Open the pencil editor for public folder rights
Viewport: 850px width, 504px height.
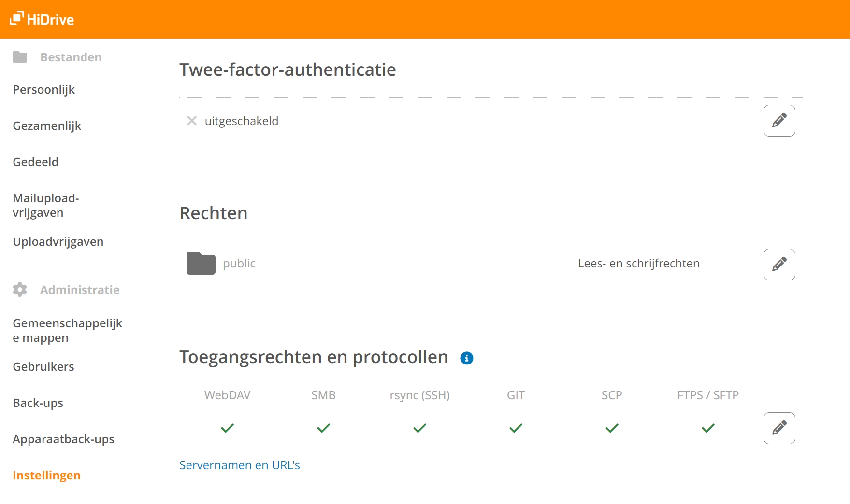pos(778,264)
